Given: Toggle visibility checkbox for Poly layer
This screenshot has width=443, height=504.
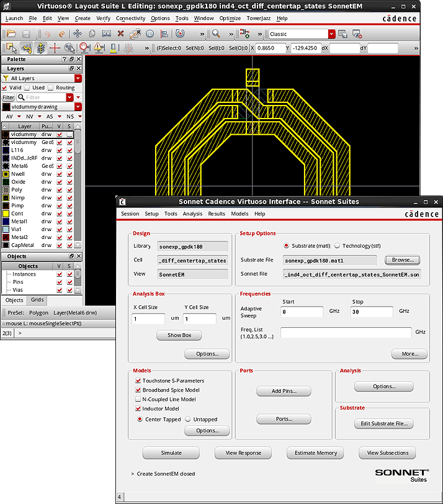Looking at the screenshot, I should click(60, 190).
